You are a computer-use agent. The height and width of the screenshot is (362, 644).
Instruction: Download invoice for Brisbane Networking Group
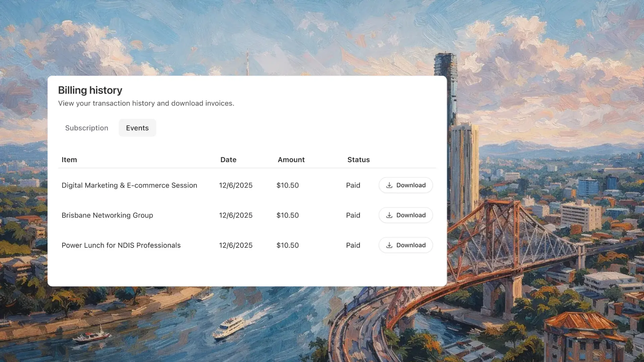(x=406, y=215)
